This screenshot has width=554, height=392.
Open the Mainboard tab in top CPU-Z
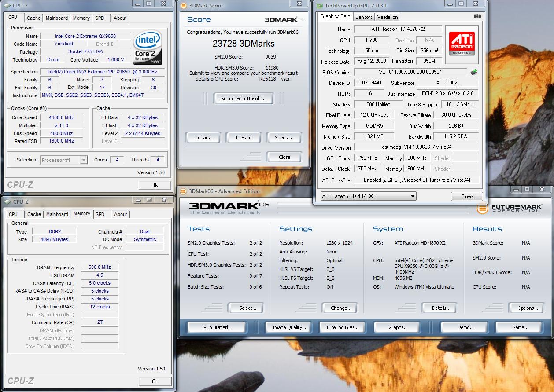coord(57,18)
